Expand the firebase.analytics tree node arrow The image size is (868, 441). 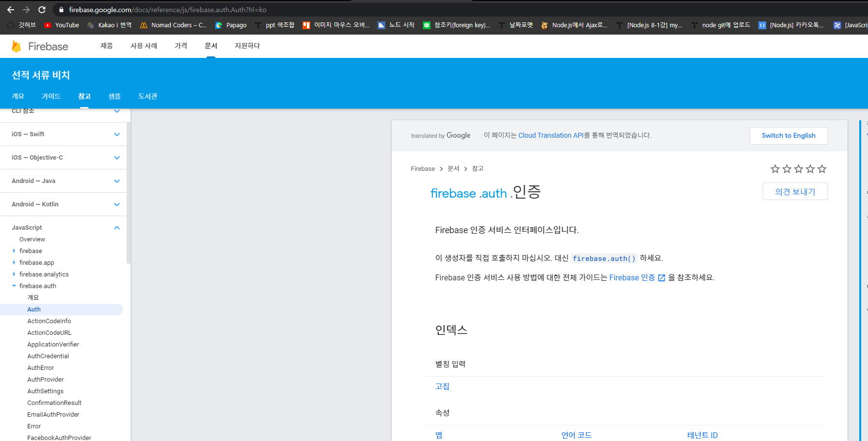(x=14, y=274)
